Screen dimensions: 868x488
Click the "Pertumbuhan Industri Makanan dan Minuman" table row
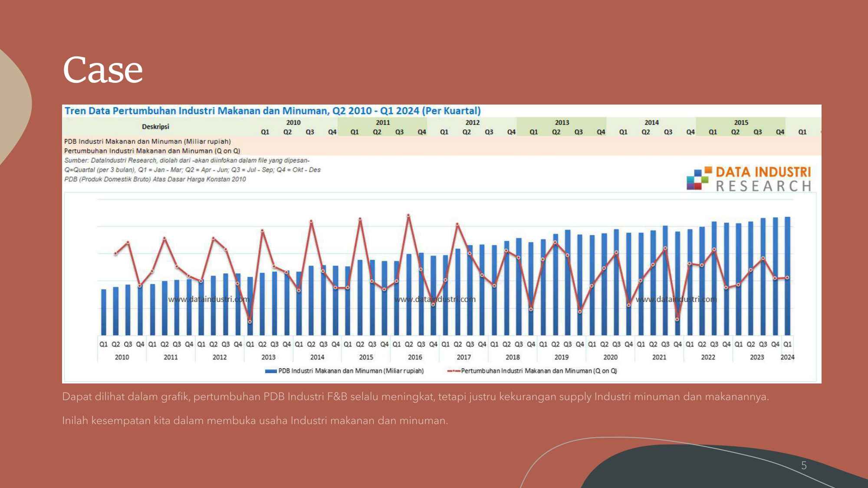click(x=152, y=151)
